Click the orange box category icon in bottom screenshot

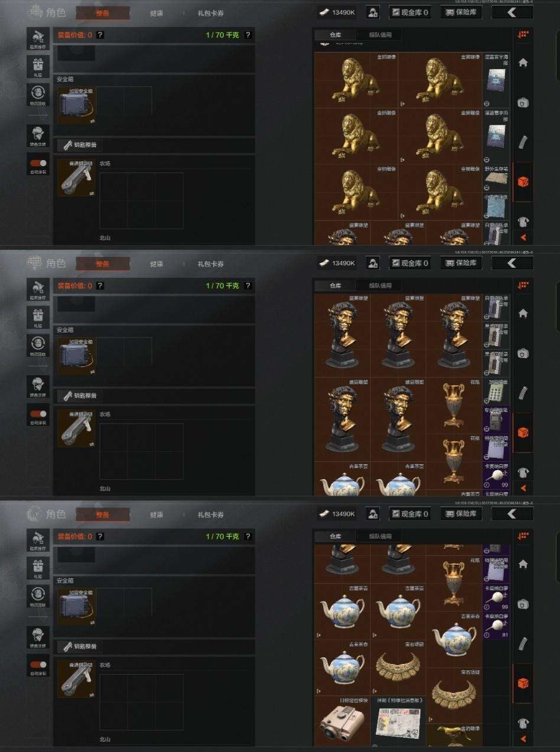(523, 683)
